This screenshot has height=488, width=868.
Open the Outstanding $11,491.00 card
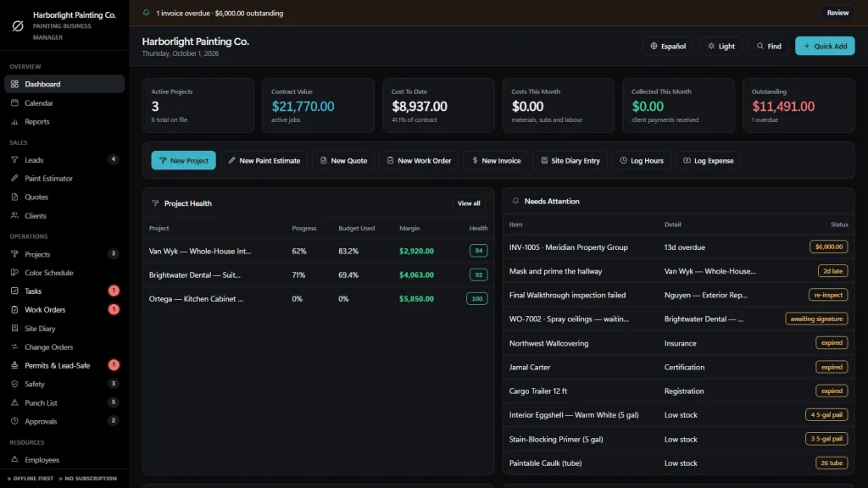click(798, 105)
